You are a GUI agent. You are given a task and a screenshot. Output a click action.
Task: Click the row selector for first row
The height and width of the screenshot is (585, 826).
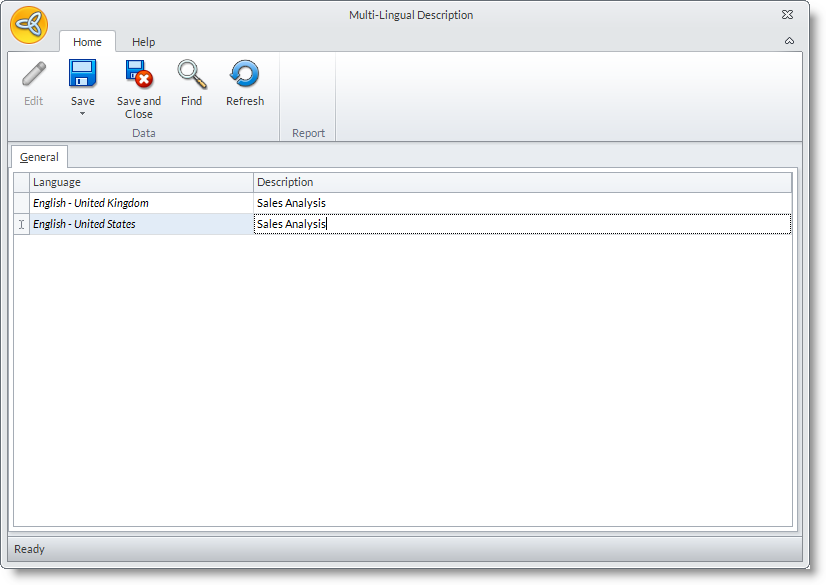click(x=21, y=203)
